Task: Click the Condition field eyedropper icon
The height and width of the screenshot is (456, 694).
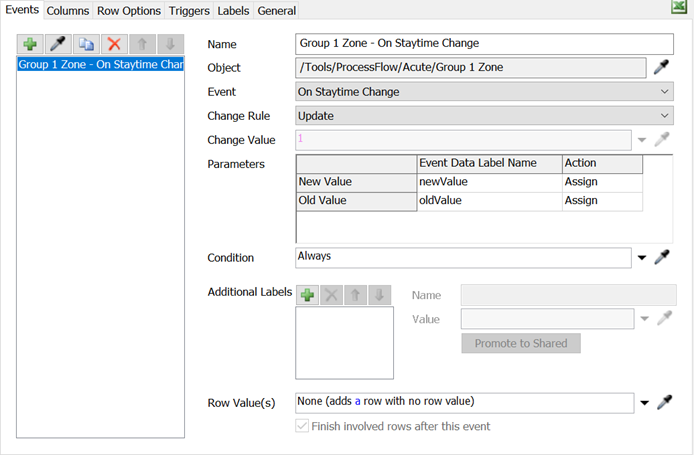Action: coord(661,258)
